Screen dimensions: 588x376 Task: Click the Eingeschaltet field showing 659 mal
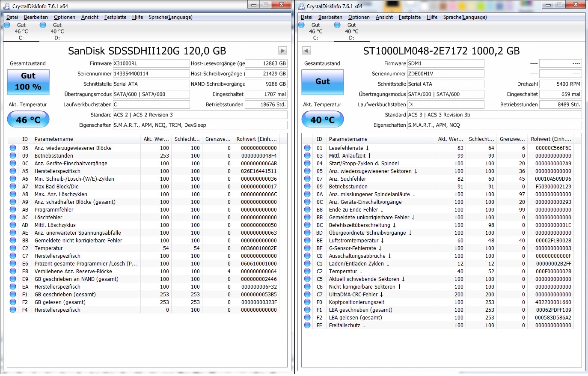click(561, 94)
